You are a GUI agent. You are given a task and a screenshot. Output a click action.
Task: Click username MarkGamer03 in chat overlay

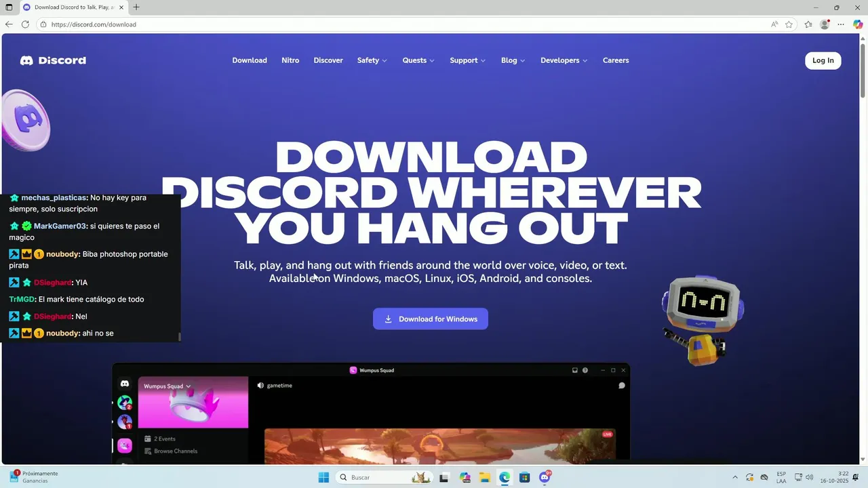[x=60, y=226]
